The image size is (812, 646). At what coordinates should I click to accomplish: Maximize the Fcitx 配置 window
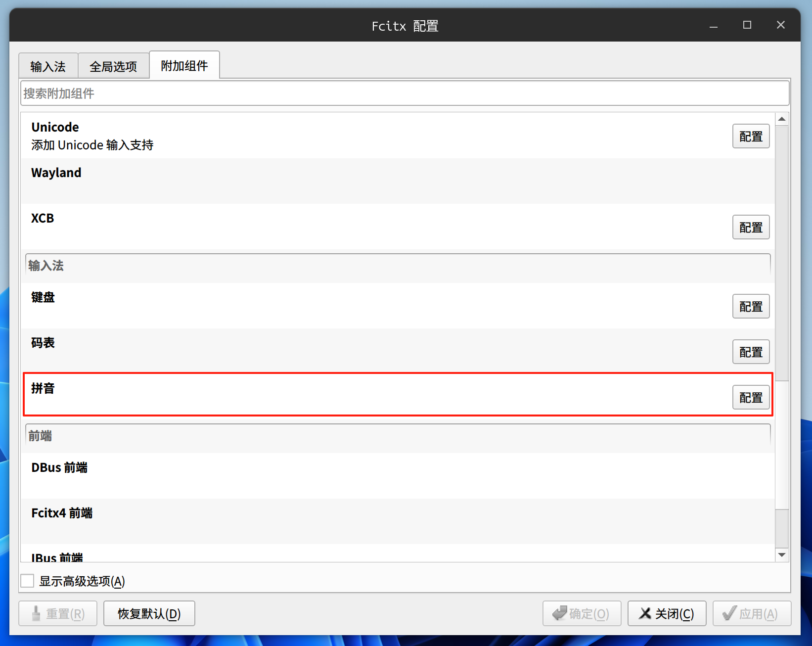pos(747,25)
